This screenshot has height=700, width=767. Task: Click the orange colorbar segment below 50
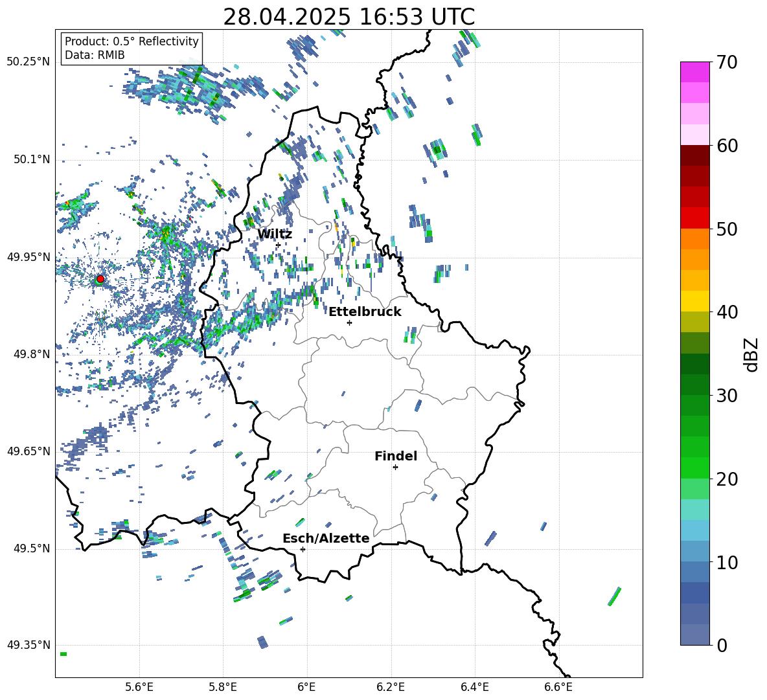(x=695, y=239)
